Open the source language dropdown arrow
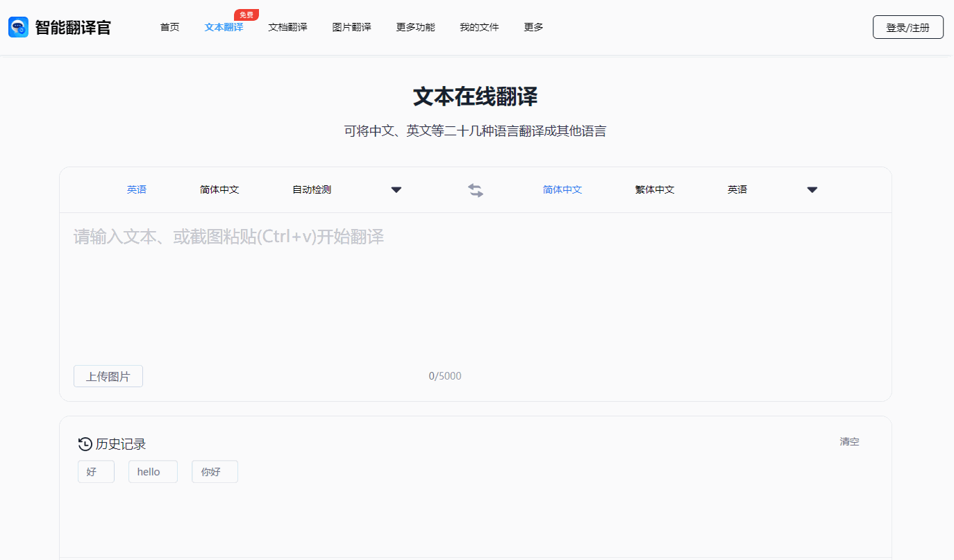This screenshot has height=560, width=954. (396, 189)
